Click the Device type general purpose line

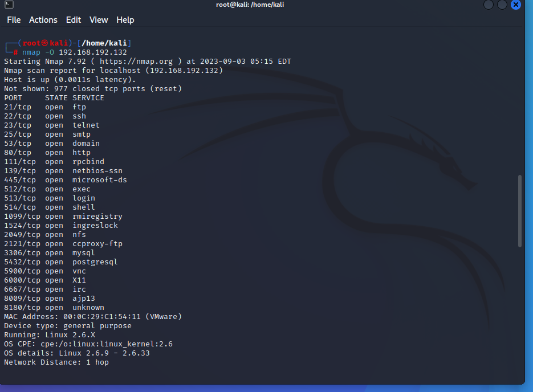click(x=68, y=326)
